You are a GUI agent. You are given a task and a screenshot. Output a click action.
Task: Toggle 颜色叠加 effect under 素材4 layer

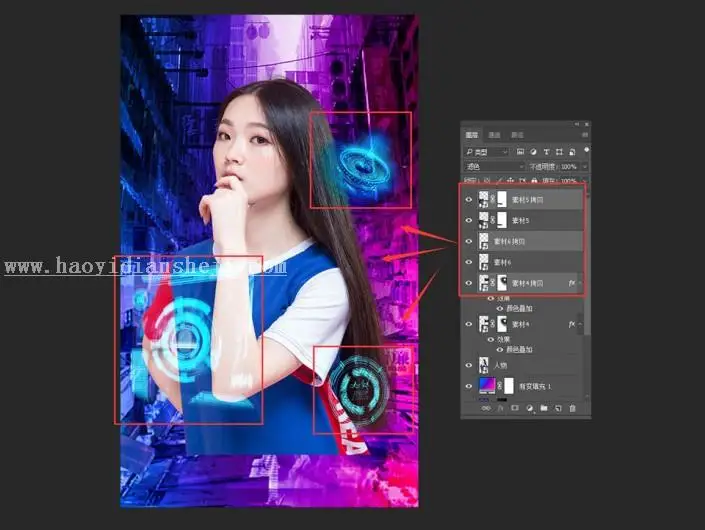pos(500,349)
